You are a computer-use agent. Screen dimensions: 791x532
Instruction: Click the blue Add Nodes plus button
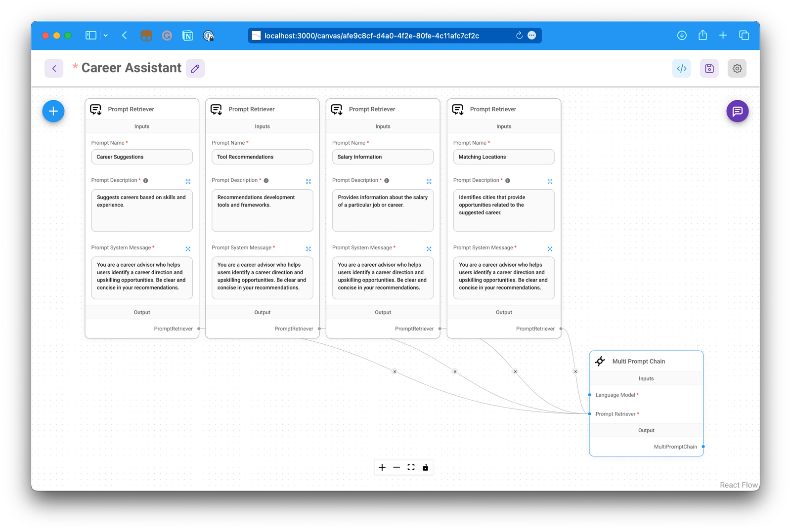point(53,111)
